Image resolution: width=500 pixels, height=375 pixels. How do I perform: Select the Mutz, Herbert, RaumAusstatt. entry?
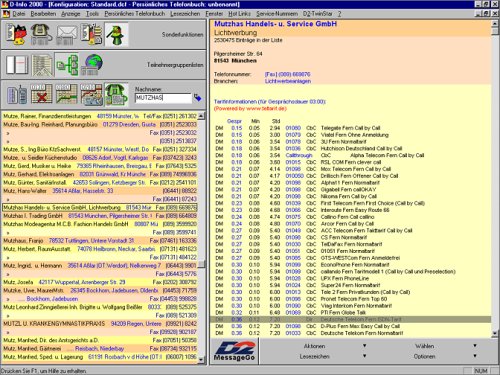click(100, 249)
